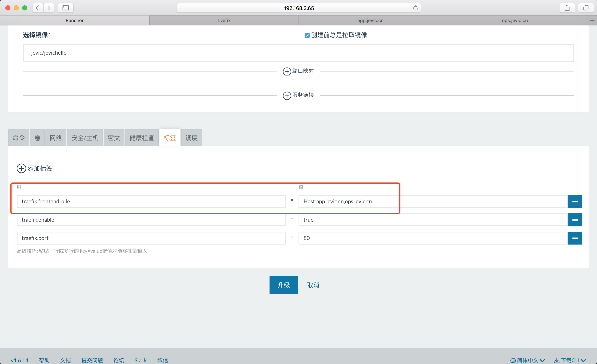Uncheck always pull image before creating
This screenshot has height=364, width=597.
point(307,35)
